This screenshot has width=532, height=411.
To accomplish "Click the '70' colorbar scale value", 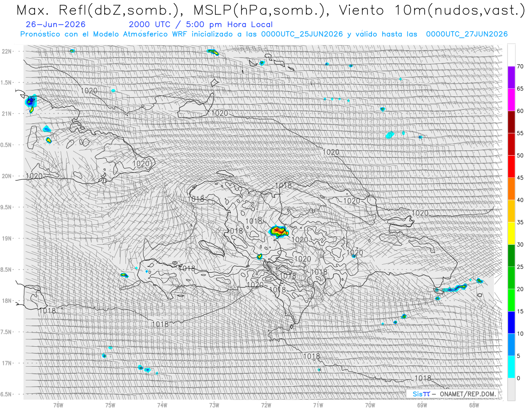I will click(520, 67).
